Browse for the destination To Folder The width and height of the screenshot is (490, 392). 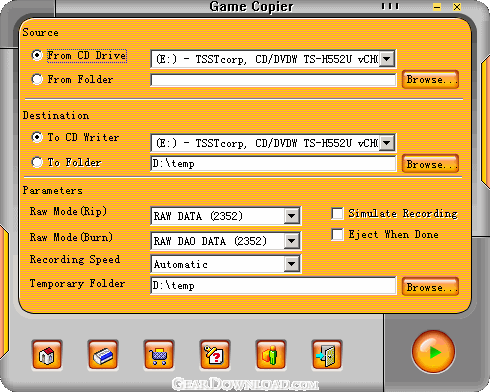point(430,164)
